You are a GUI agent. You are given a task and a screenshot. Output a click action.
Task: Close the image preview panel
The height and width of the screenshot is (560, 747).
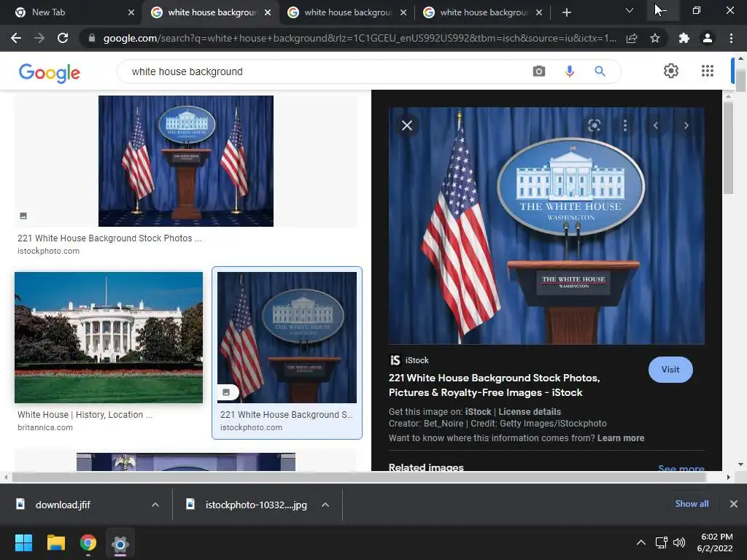point(407,125)
